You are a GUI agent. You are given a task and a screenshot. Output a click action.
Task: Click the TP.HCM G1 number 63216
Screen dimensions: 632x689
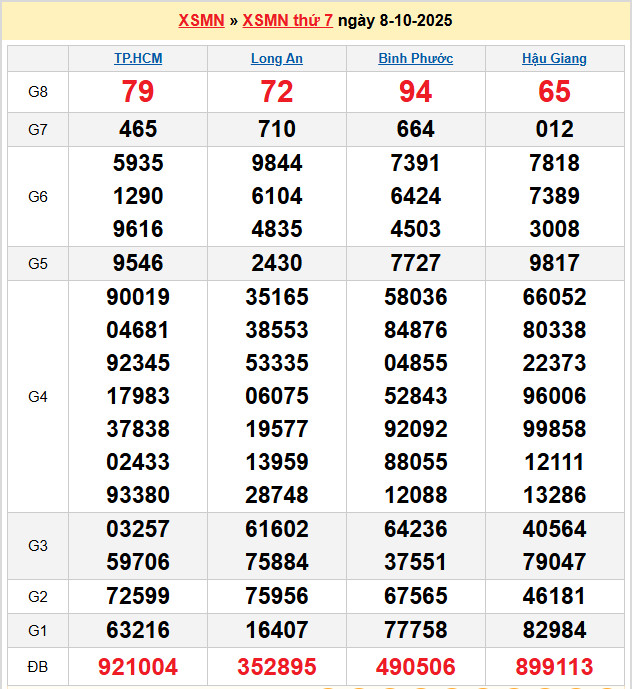(x=138, y=631)
